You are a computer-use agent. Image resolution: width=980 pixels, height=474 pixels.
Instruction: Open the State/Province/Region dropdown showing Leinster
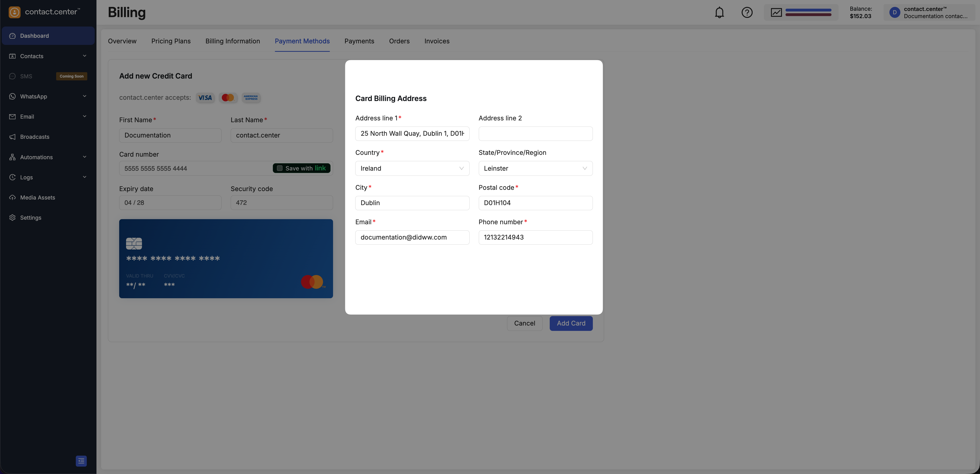pos(535,168)
